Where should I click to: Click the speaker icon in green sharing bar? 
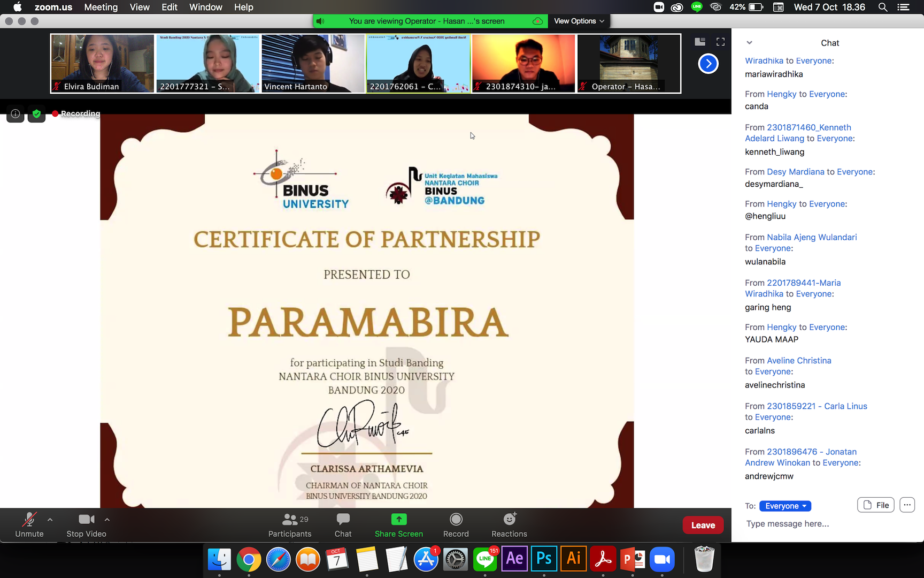click(x=320, y=21)
